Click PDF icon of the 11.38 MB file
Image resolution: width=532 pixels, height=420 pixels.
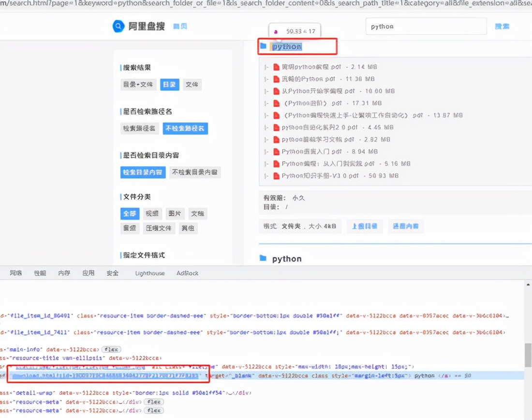[276, 79]
